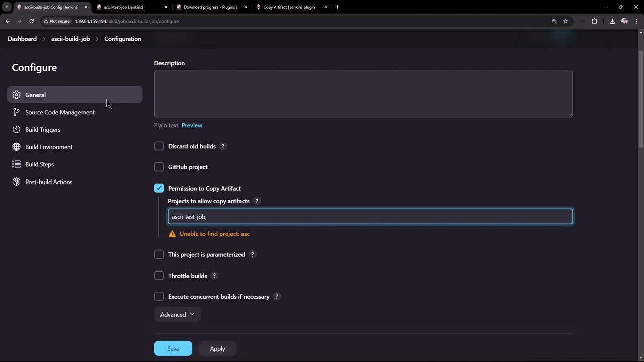
Task: Click the Source Code Management branch icon
Action: [x=16, y=112]
